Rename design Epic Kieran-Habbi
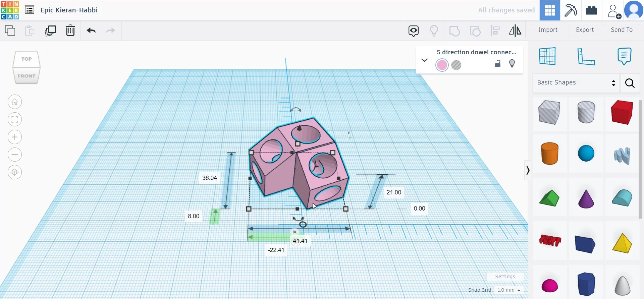This screenshot has height=299, width=644. click(x=69, y=10)
